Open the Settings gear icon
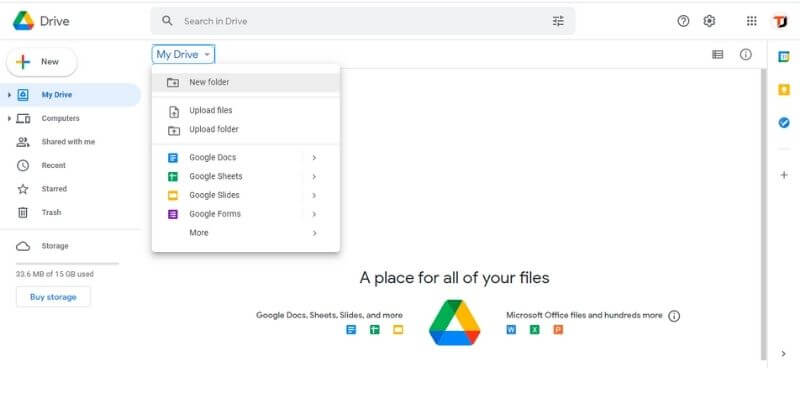The width and height of the screenshot is (800, 400). 710,21
